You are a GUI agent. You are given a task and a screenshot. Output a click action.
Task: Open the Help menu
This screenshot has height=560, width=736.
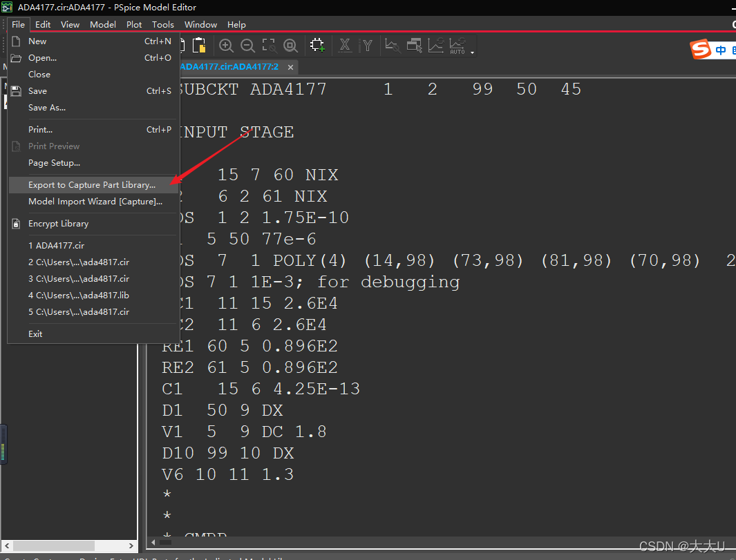pyautogui.click(x=236, y=24)
